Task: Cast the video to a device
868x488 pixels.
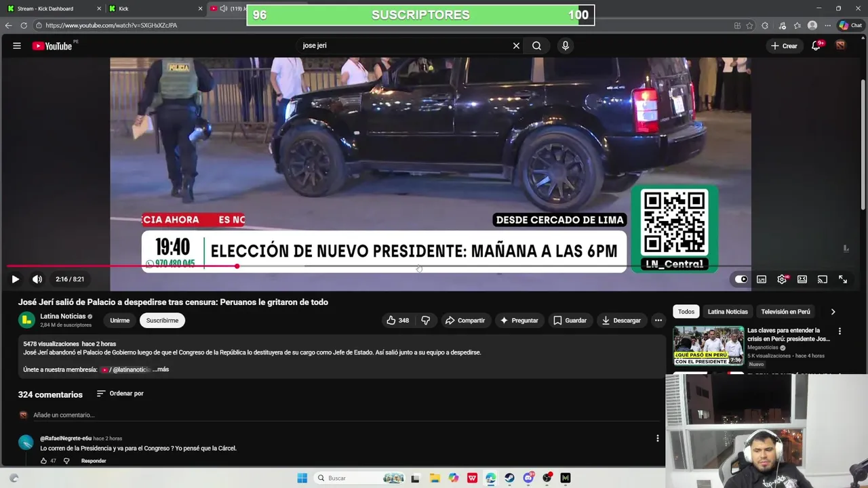Action: coord(823,279)
